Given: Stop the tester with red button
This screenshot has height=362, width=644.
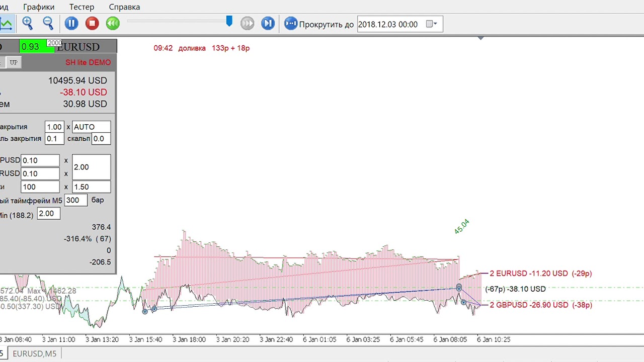Looking at the screenshot, I should click(x=92, y=23).
